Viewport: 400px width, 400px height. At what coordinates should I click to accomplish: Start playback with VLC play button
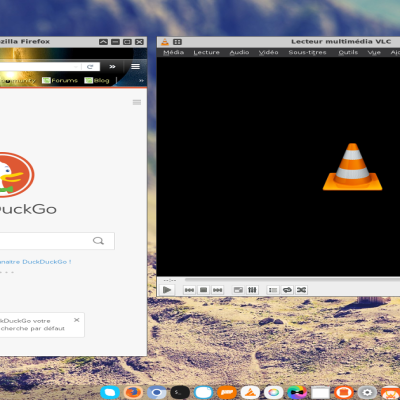tap(167, 290)
